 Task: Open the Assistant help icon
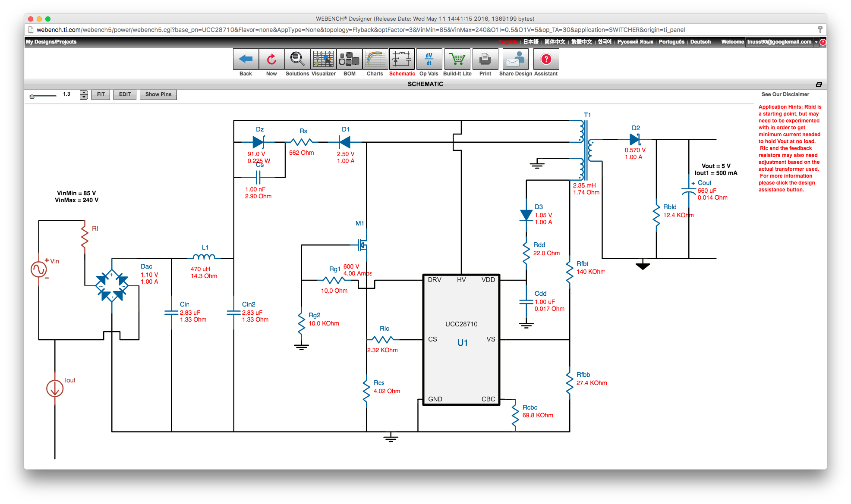tap(546, 59)
